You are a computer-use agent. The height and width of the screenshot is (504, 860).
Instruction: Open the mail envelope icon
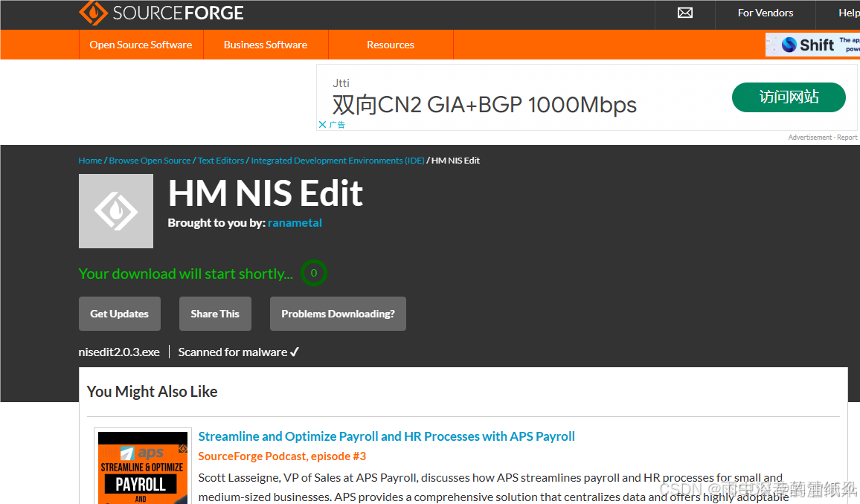(x=684, y=13)
